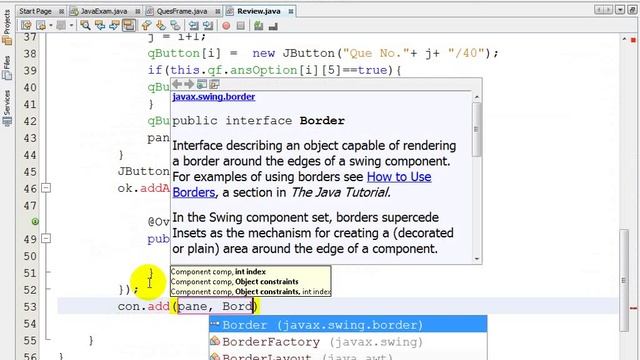The height and width of the screenshot is (360, 640).
Task: Open the QuesFrame.java tab
Action: tap(182, 11)
